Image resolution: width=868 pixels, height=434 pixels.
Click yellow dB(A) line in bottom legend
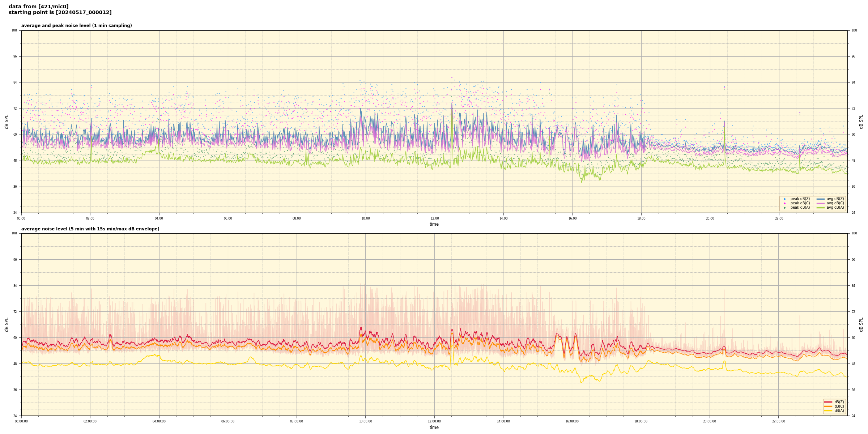coord(828,410)
